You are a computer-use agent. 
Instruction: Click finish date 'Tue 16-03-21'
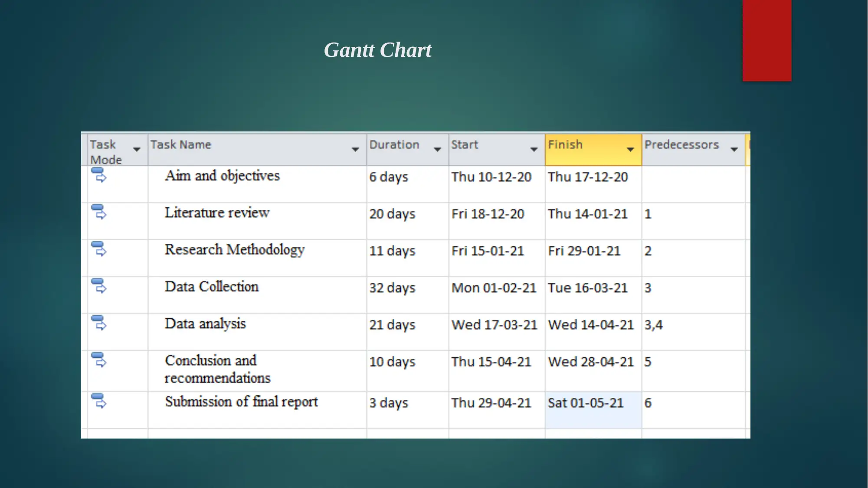click(588, 288)
